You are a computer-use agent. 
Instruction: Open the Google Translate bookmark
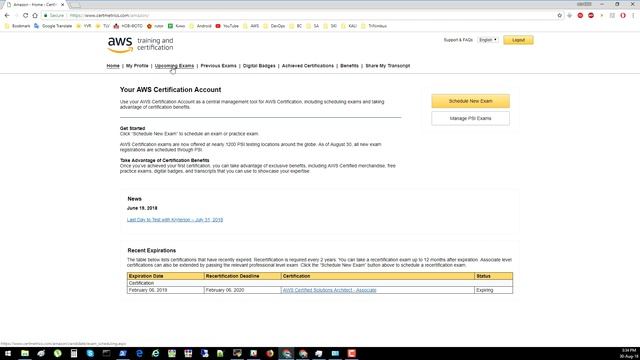click(53, 26)
